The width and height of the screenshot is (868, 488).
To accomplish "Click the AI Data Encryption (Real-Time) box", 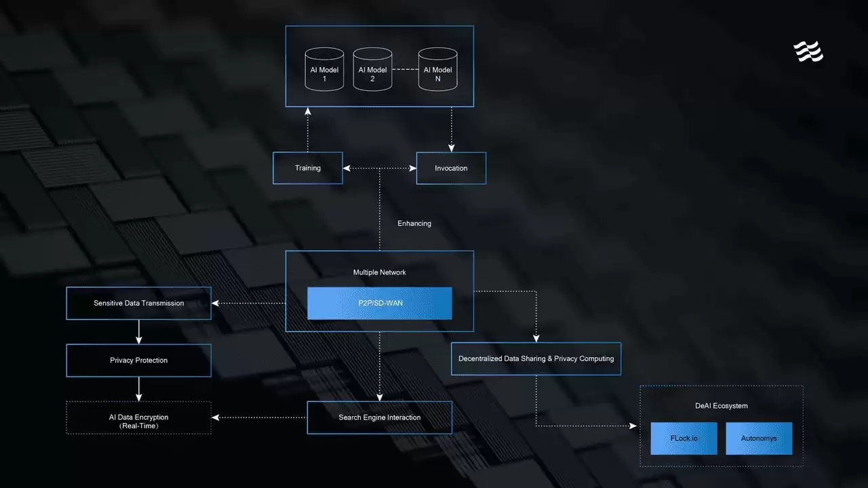I will pos(138,418).
